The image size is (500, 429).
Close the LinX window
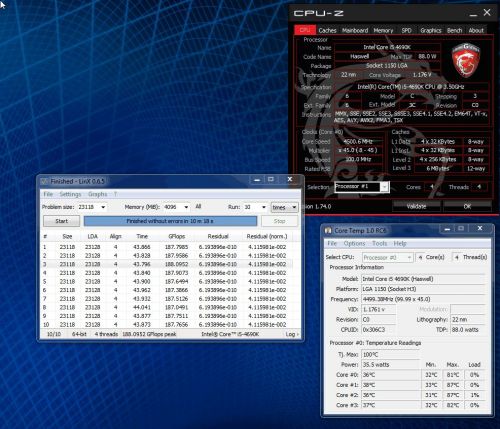click(x=290, y=180)
